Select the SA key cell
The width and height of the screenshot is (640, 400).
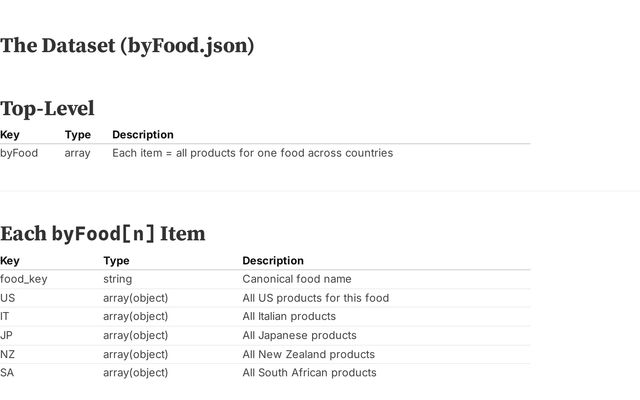[8, 372]
